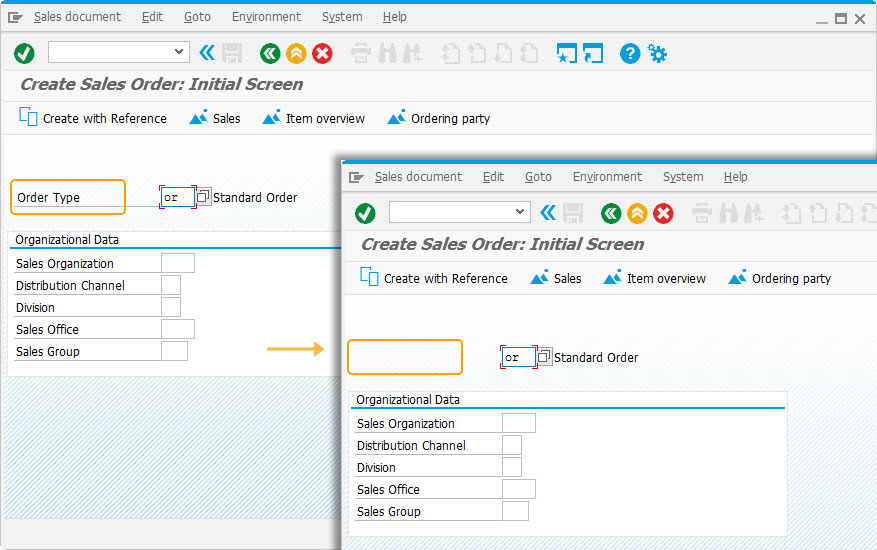Click the Sales button in the front window

556,278
